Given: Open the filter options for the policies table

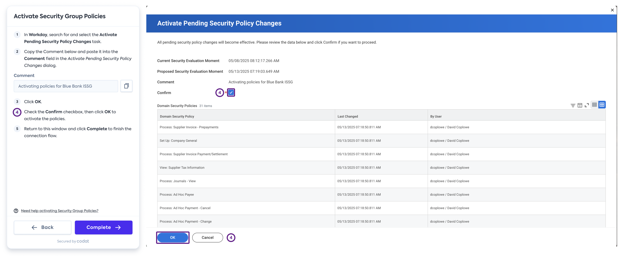Looking at the screenshot, I should coord(573,105).
